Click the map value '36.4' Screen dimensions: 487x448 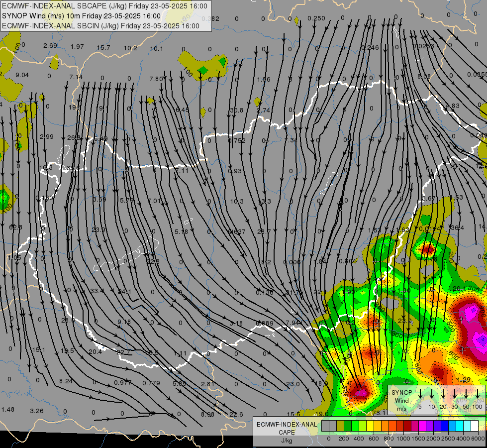click(x=457, y=228)
